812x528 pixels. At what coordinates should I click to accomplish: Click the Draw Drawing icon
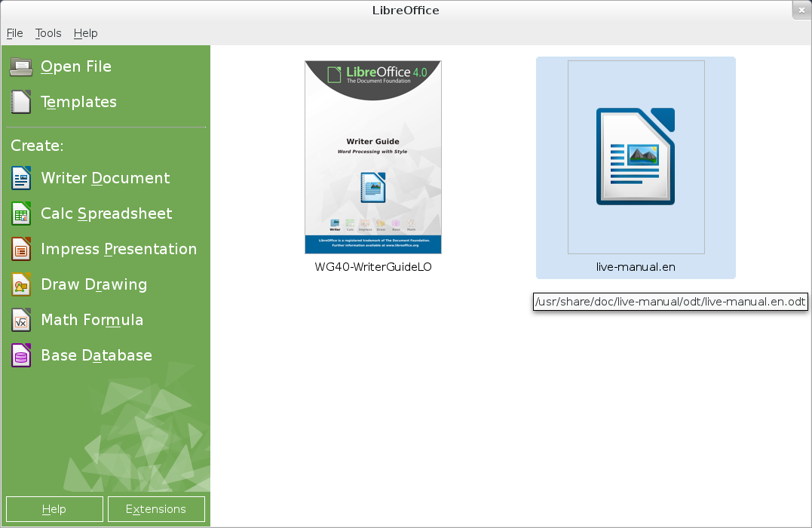point(21,284)
